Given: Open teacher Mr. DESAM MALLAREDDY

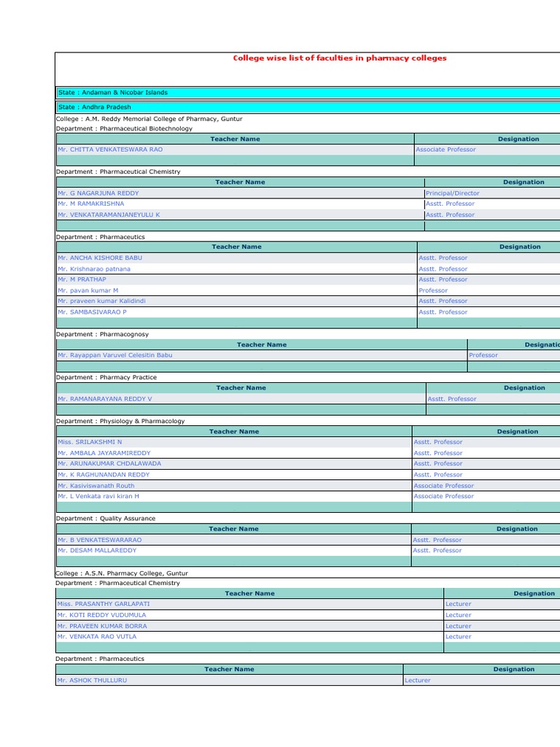Looking at the screenshot, I should click(x=97, y=551).
